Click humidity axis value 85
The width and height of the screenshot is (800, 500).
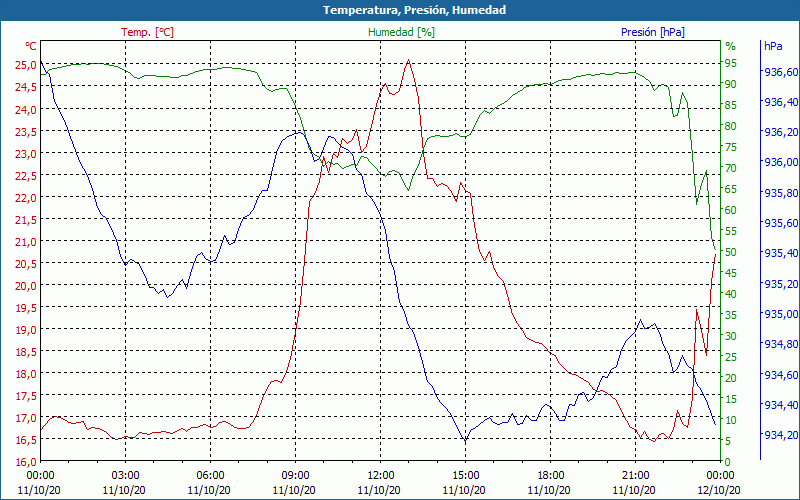(731, 105)
